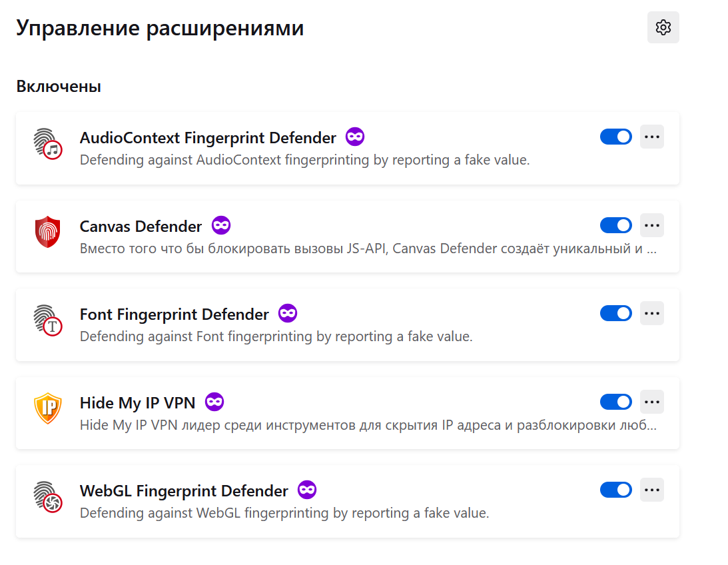728x565 pixels.
Task: Disable the Hide My IP VPN extension
Action: pos(615,402)
